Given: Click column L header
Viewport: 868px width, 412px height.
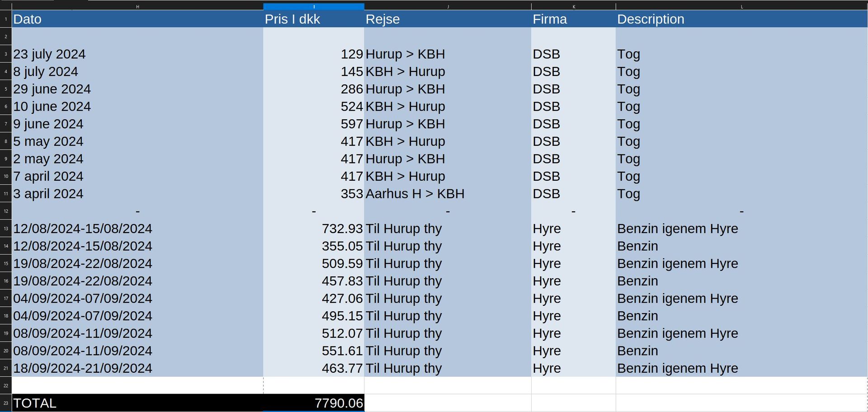Looking at the screenshot, I should (741, 6).
